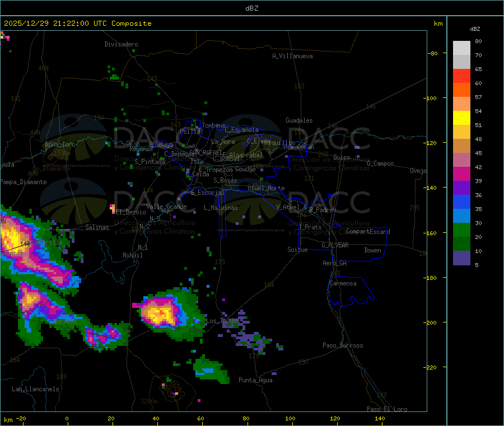Click the 'A_Villanueva' map label

292,56
